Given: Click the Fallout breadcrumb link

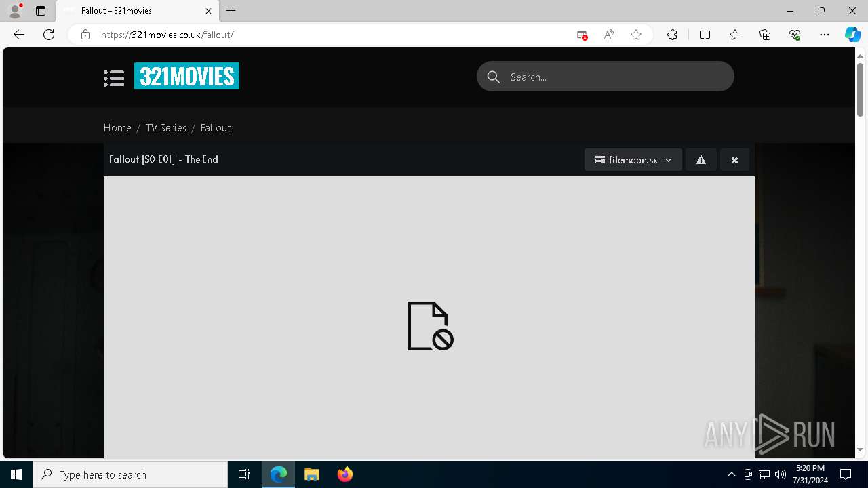Looking at the screenshot, I should pos(216,127).
